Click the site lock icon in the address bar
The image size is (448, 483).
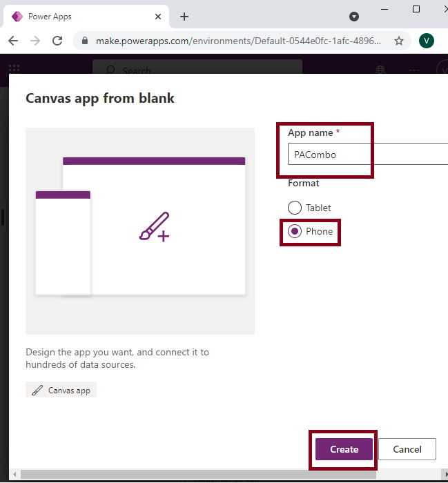(86, 41)
